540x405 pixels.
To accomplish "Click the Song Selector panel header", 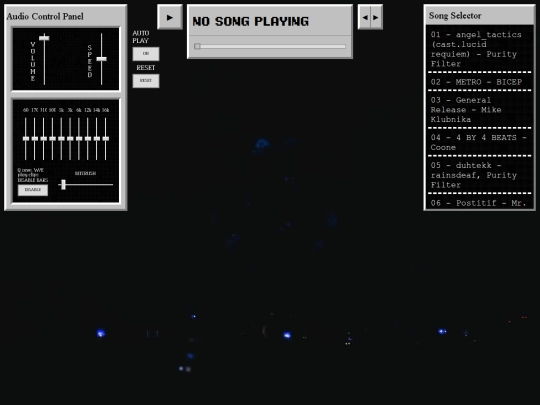I will [479, 15].
